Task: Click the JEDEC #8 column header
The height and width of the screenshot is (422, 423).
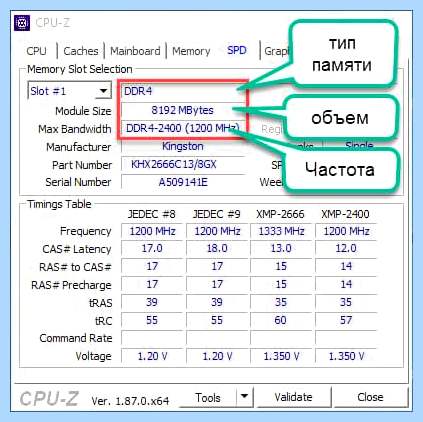Action: click(x=152, y=214)
